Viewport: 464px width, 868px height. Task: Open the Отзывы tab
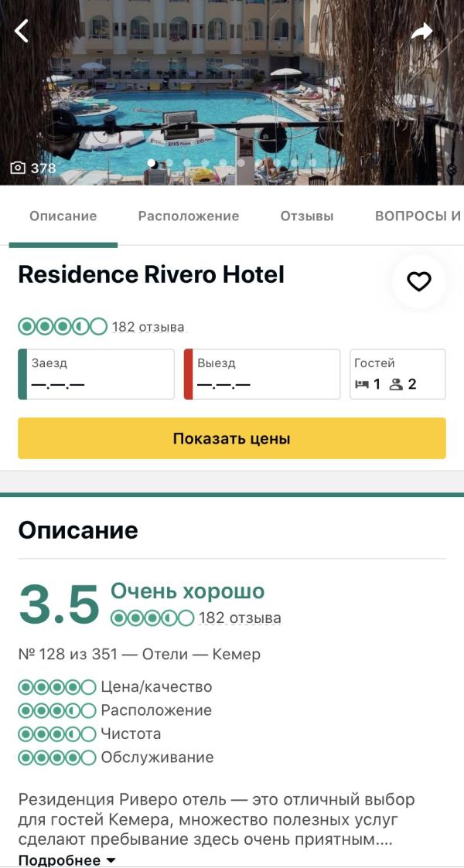(307, 216)
